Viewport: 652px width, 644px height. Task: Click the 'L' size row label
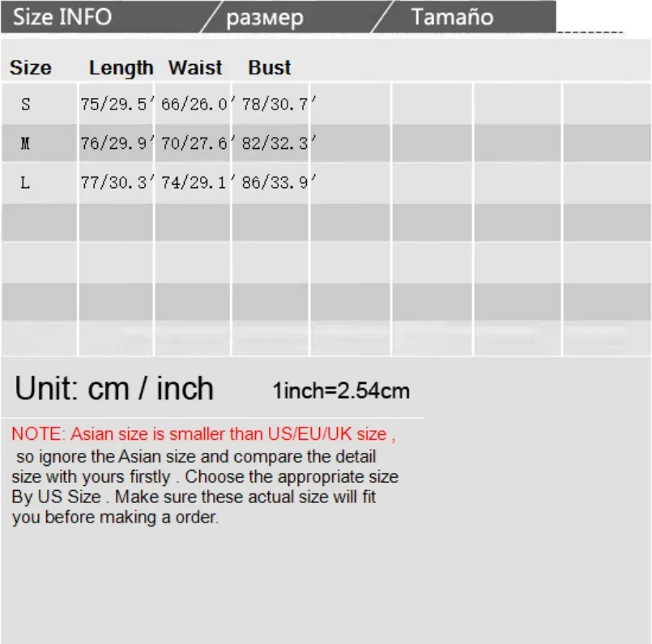tap(25, 182)
